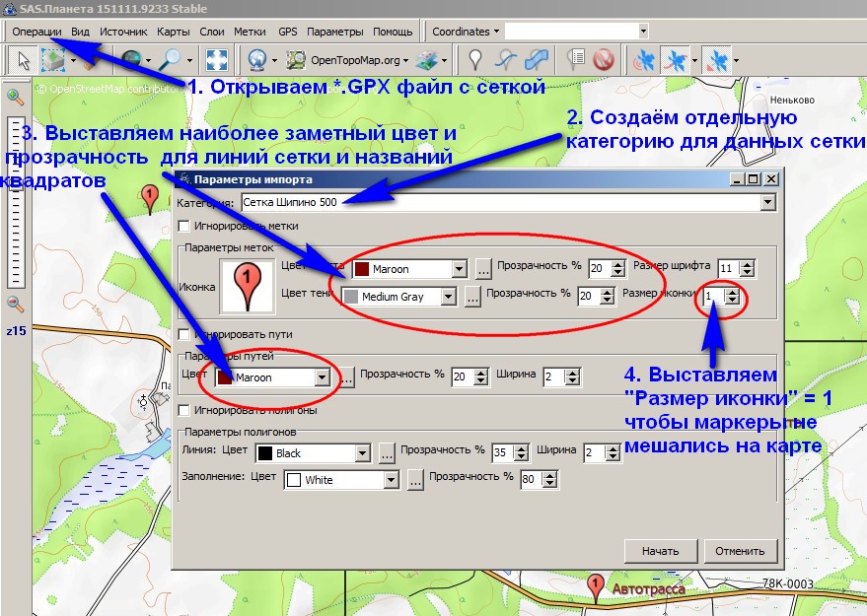Click the add placemark pin icon
867x616 pixels.
pyautogui.click(x=475, y=60)
